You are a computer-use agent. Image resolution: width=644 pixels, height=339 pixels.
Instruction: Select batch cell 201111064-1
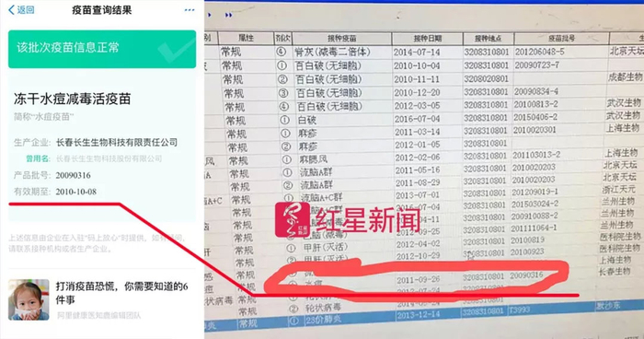[x=535, y=228]
